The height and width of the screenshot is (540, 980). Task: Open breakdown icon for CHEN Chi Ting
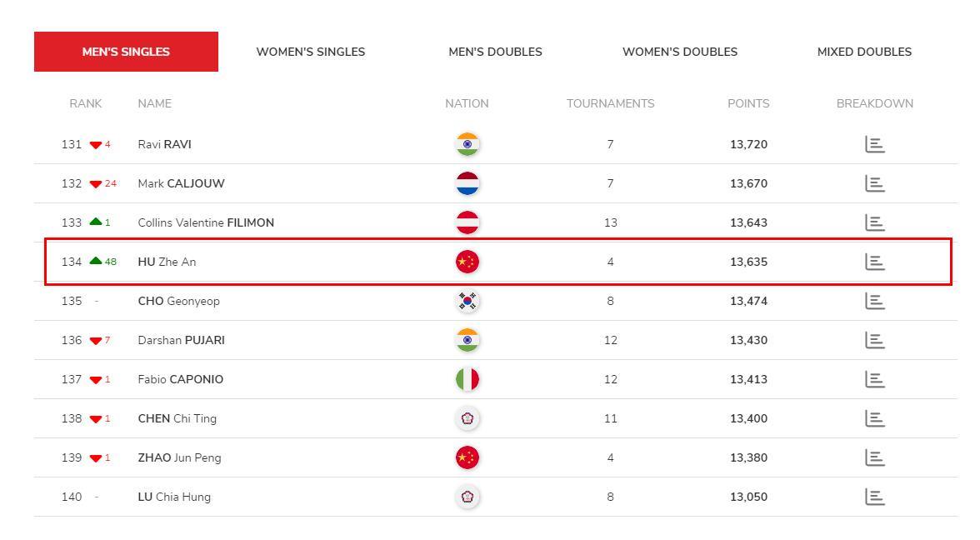[x=874, y=418]
